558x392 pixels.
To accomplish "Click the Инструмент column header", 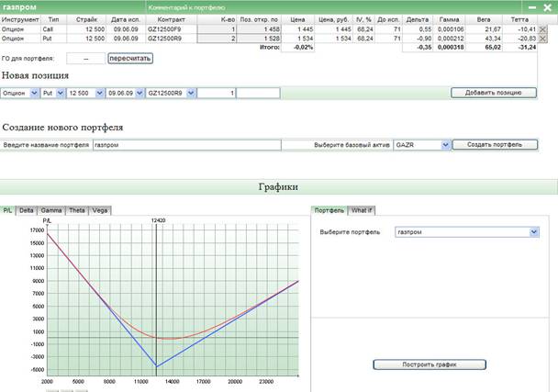I will 20,19.
